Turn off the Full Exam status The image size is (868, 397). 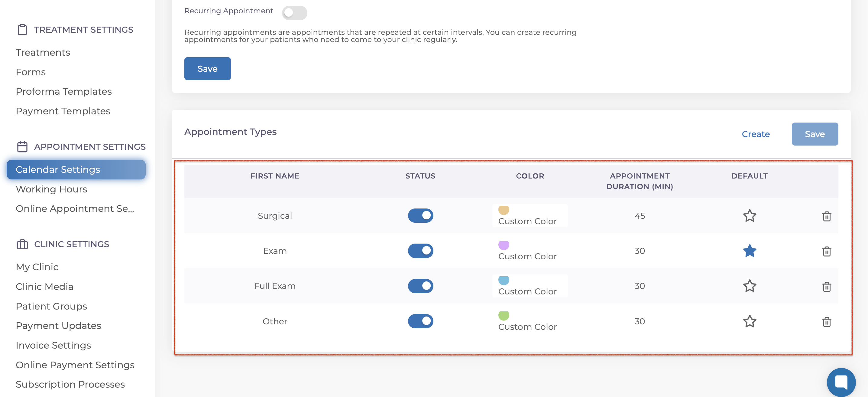420,286
